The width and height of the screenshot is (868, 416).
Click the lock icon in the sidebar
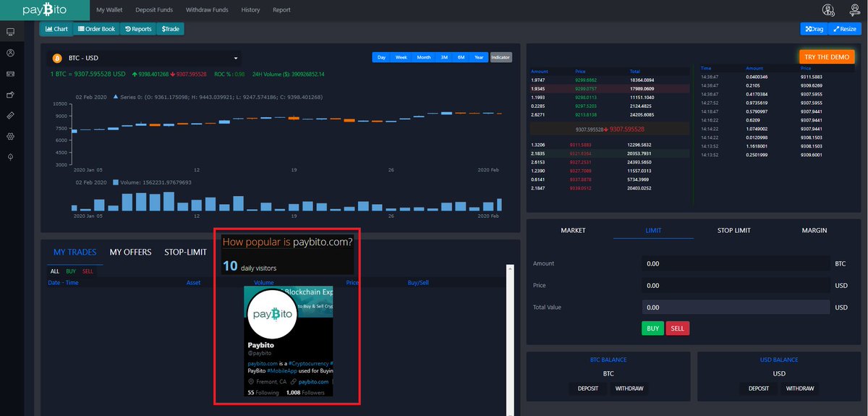point(11,95)
